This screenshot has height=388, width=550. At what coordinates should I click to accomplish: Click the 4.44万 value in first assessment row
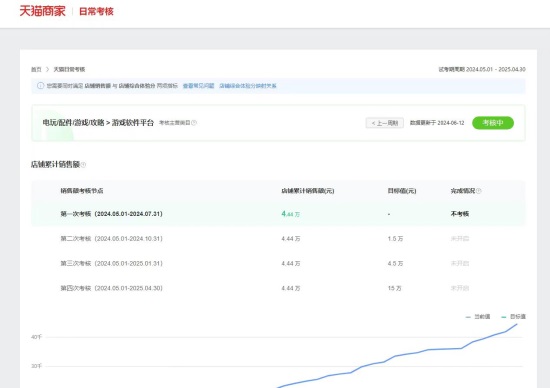tap(290, 214)
